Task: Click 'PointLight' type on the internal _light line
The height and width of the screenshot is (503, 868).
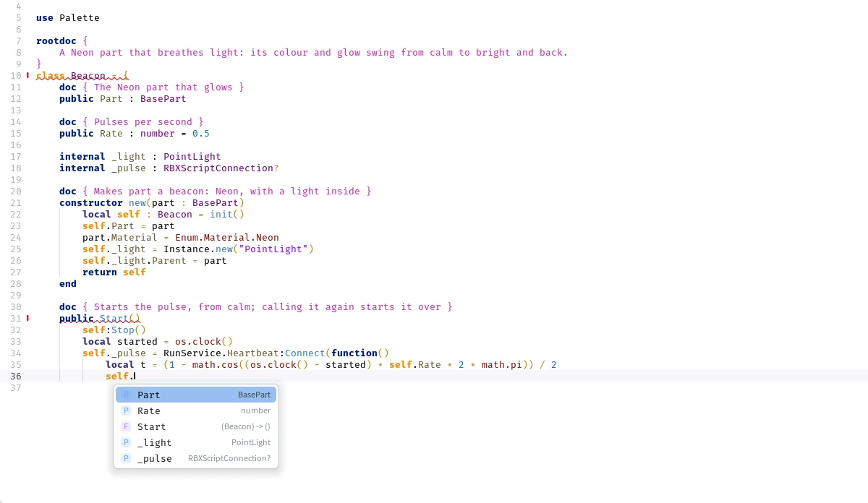Action: (192, 156)
